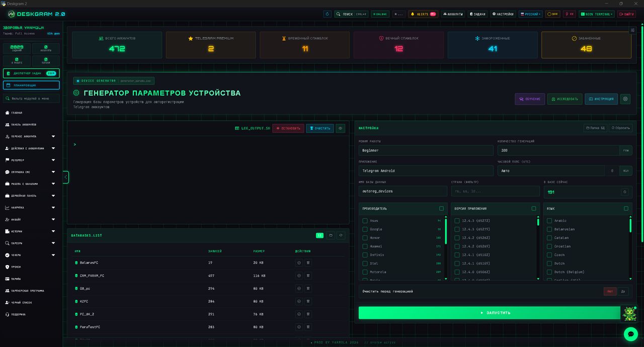Screen dimensions: 644x347
Task: Choose 'Да' for clear before generation
Action: pos(623,291)
